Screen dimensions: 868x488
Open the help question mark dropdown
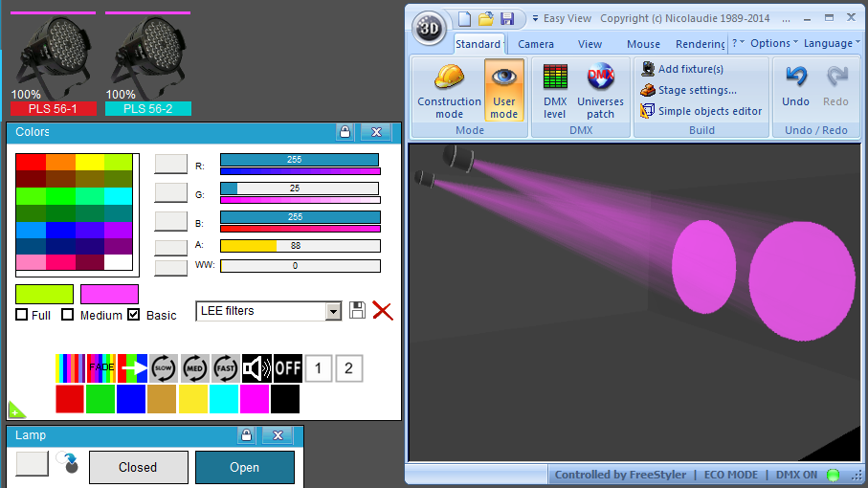(x=738, y=43)
